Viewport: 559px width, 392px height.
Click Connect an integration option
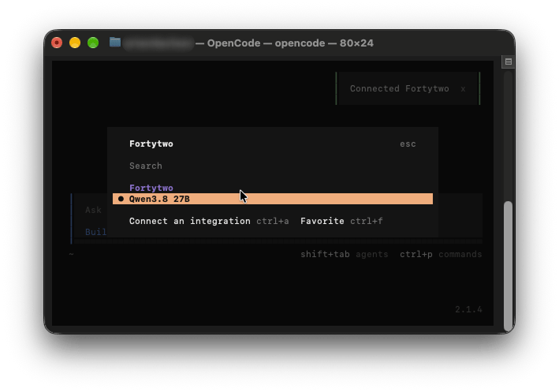209,221
